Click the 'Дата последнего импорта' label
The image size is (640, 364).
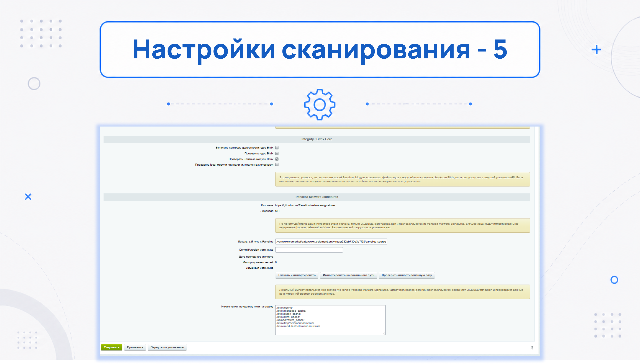point(256,257)
